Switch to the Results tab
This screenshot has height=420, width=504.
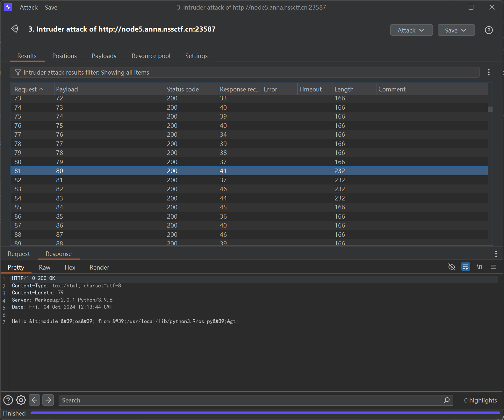click(27, 56)
